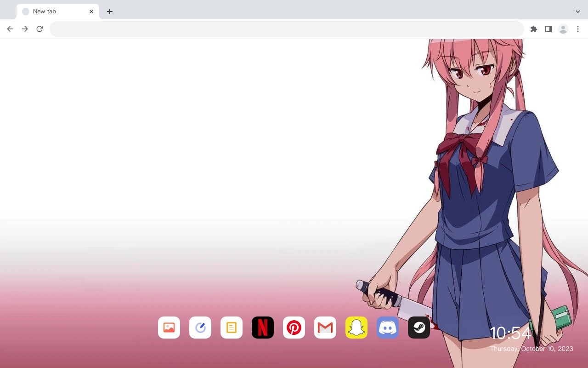Launch the Netflix shortcut
Image resolution: width=588 pixels, height=368 pixels.
coord(263,328)
